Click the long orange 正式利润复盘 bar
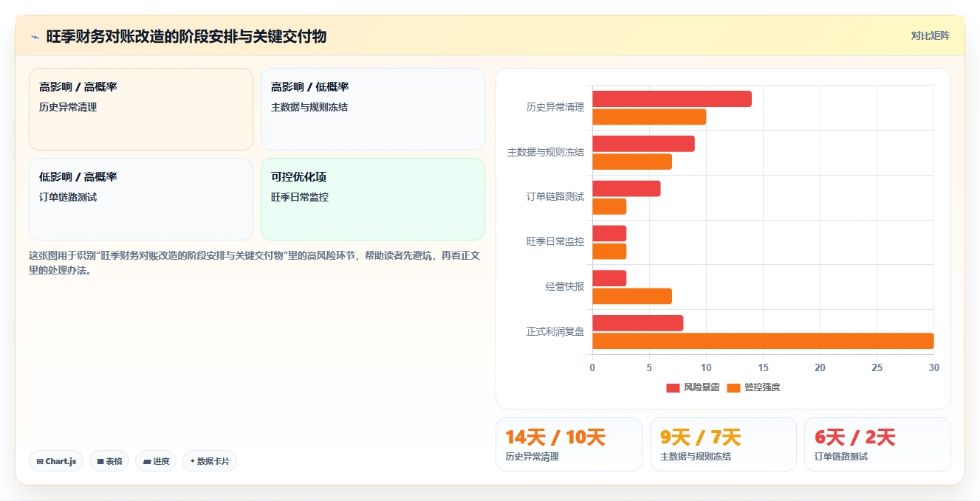The height and width of the screenshot is (501, 980). pyautogui.click(x=763, y=341)
